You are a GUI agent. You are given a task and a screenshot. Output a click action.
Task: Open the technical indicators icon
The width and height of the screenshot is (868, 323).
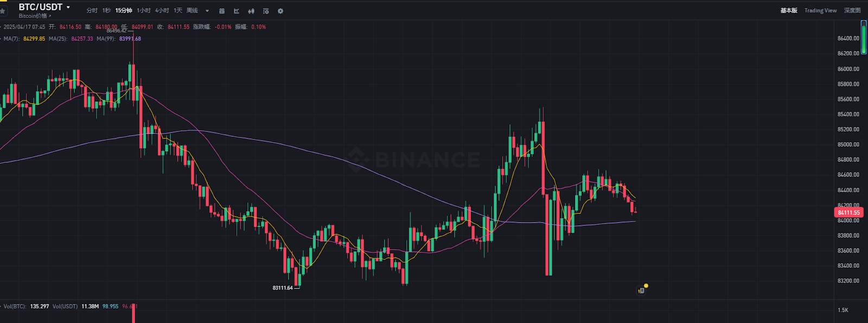[x=237, y=11]
